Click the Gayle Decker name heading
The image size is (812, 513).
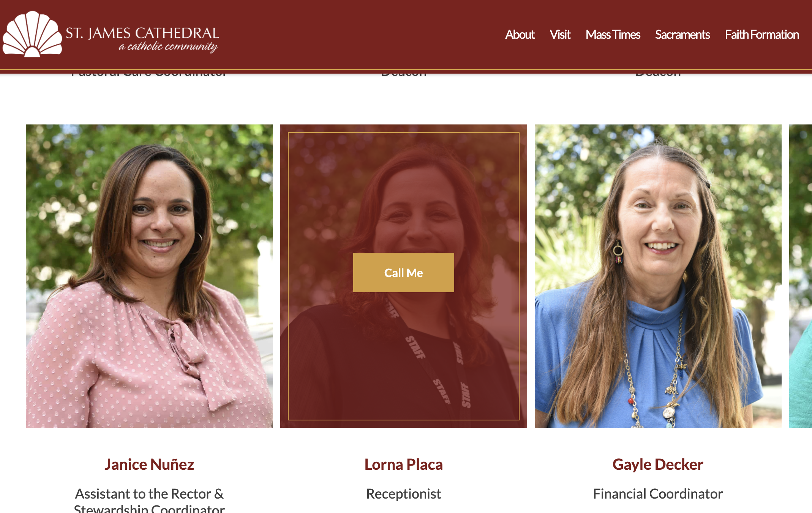(658, 464)
